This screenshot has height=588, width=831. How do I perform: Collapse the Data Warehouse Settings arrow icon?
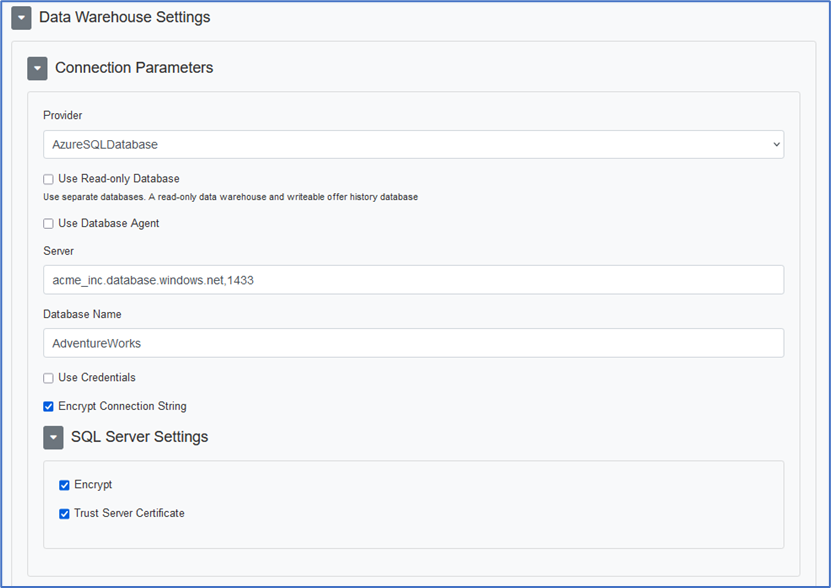(21, 18)
